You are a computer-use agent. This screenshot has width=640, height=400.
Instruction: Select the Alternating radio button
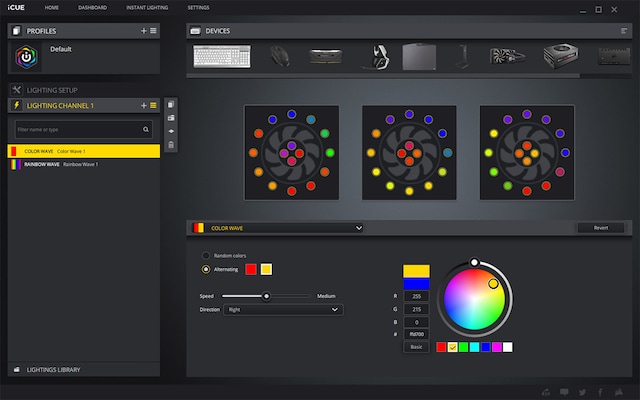tap(206, 269)
